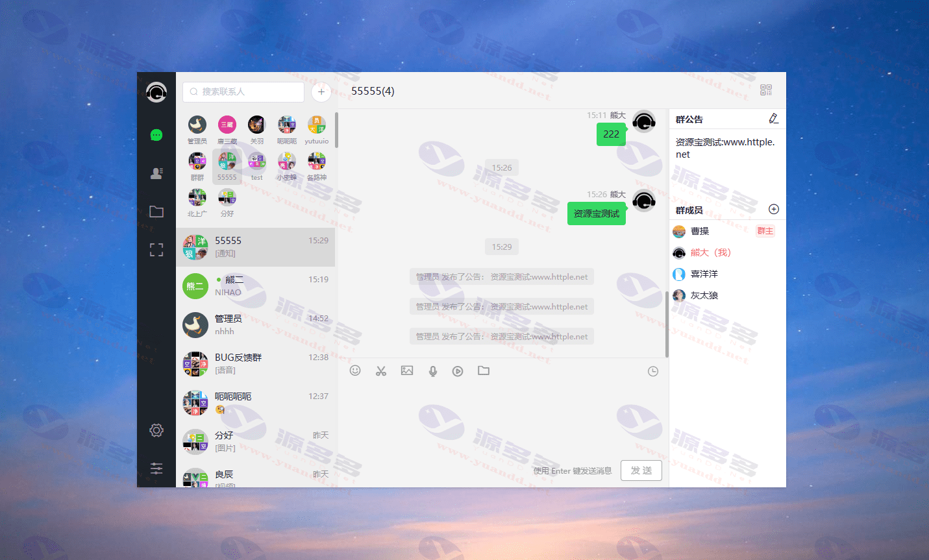Take a screenshot with scissors tool
Image resolution: width=929 pixels, height=560 pixels.
pyautogui.click(x=381, y=371)
